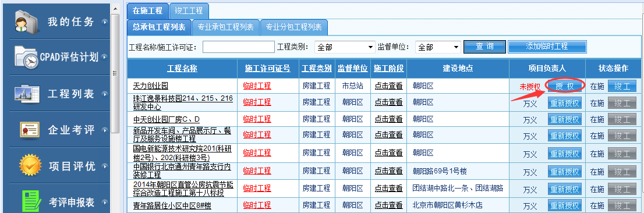Click 点击查看 in 青年路居住小区中区8#楼 row
This screenshot has width=644, height=213.
pyautogui.click(x=388, y=206)
